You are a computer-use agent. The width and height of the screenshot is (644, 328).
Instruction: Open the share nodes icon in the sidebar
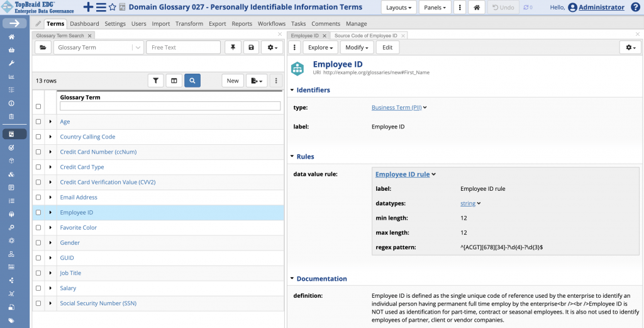pos(11,280)
